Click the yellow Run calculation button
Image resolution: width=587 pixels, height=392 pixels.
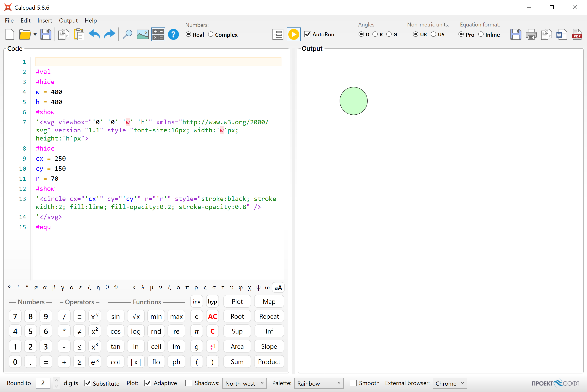pyautogui.click(x=293, y=35)
